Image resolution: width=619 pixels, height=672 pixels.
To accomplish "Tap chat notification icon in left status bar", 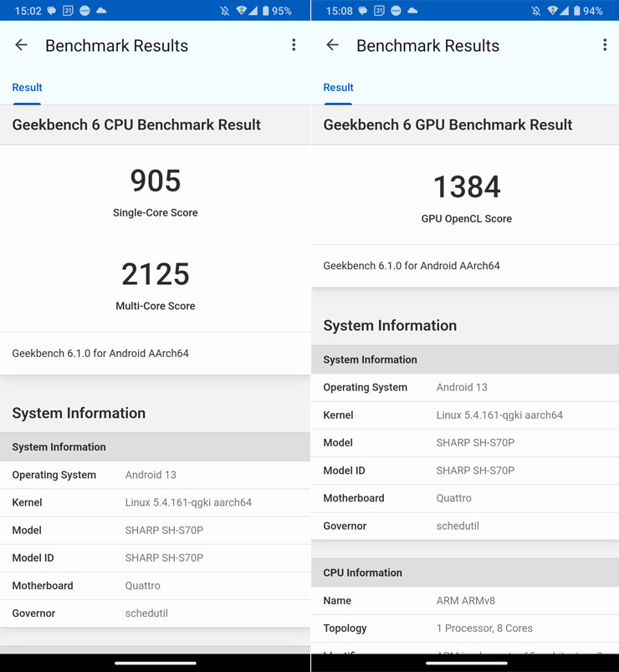I will click(x=52, y=11).
